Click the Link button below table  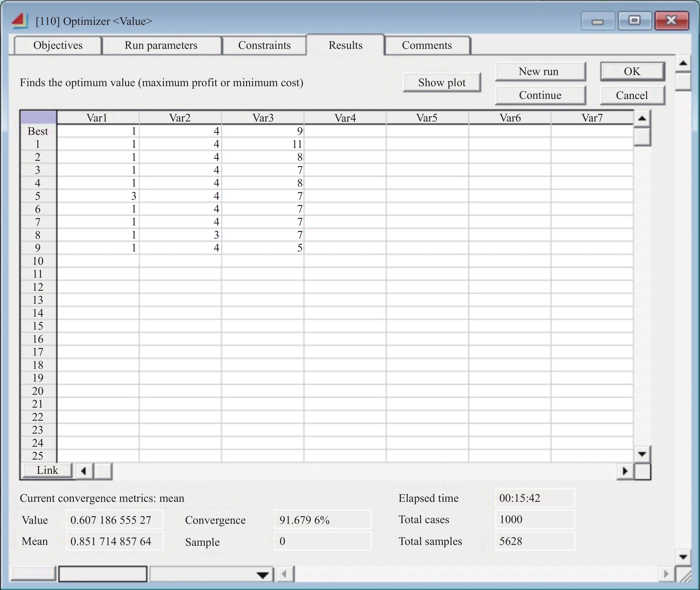click(47, 470)
